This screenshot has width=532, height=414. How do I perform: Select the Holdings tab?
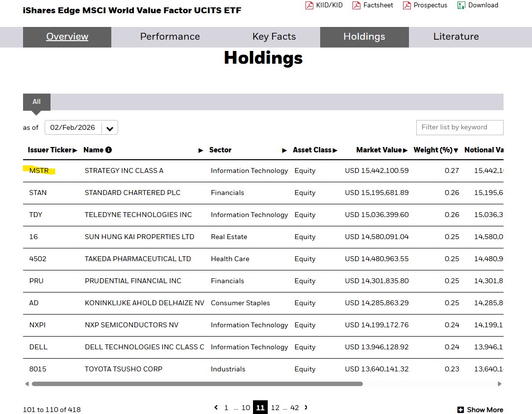click(x=364, y=37)
